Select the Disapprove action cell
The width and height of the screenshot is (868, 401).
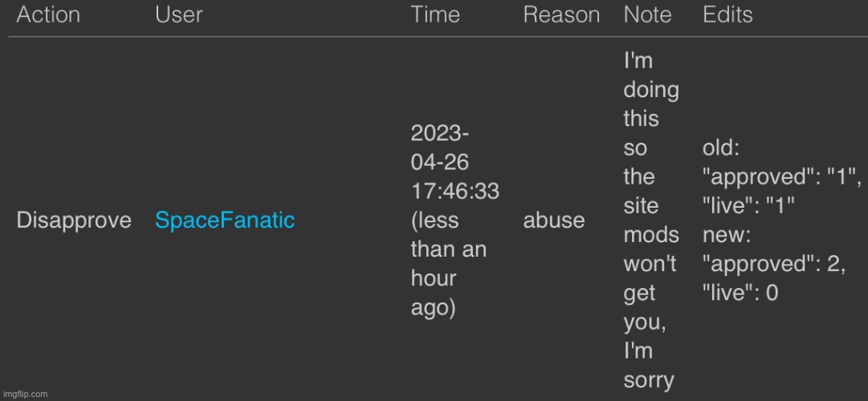[74, 220]
